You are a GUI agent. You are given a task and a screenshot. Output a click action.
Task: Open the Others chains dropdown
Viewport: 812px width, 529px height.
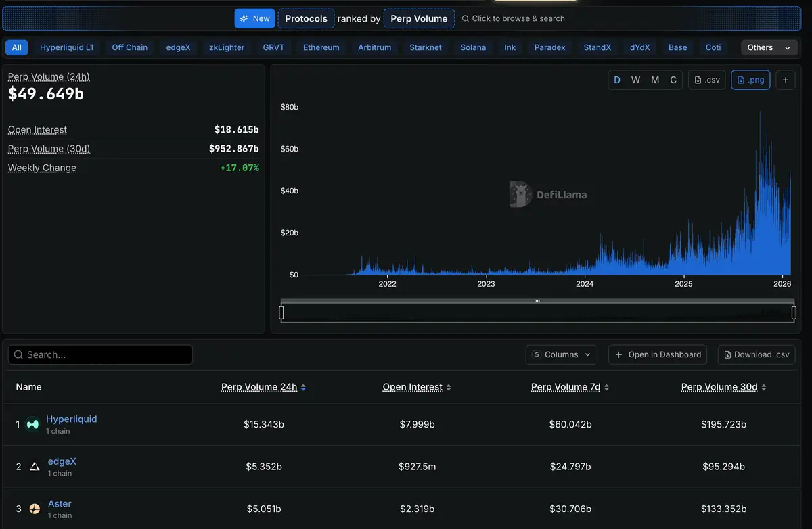[x=769, y=47]
